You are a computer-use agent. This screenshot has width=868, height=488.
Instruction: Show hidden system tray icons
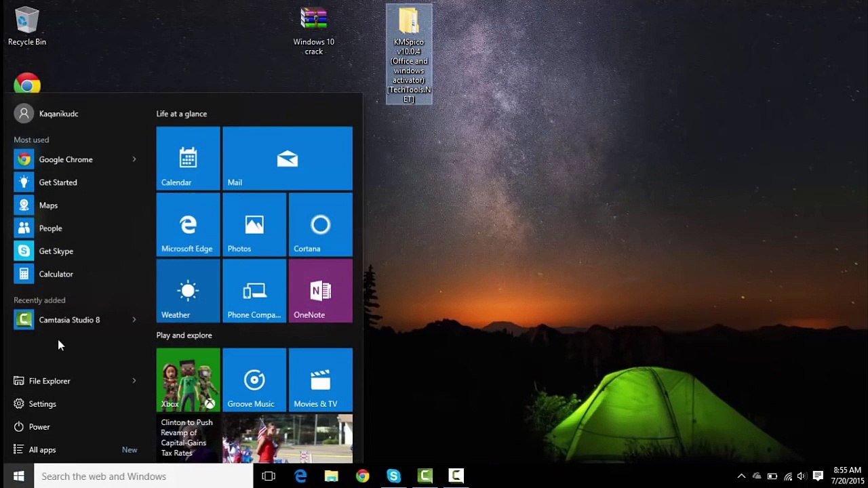[x=741, y=476]
